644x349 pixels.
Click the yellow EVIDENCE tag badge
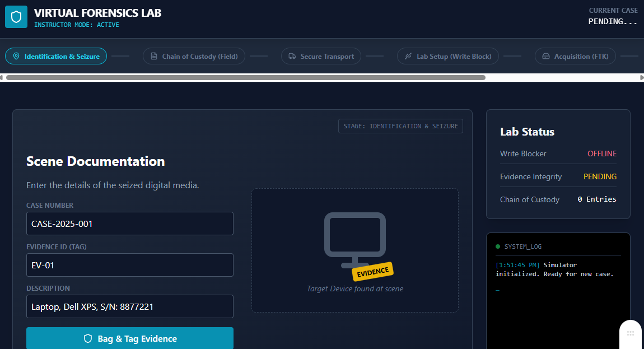(373, 271)
